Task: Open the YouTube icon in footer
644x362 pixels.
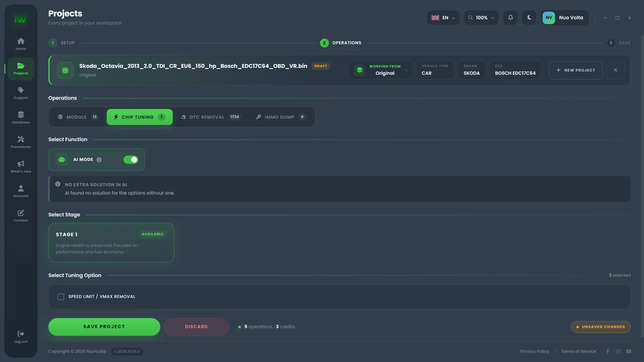Action: [x=629, y=352]
